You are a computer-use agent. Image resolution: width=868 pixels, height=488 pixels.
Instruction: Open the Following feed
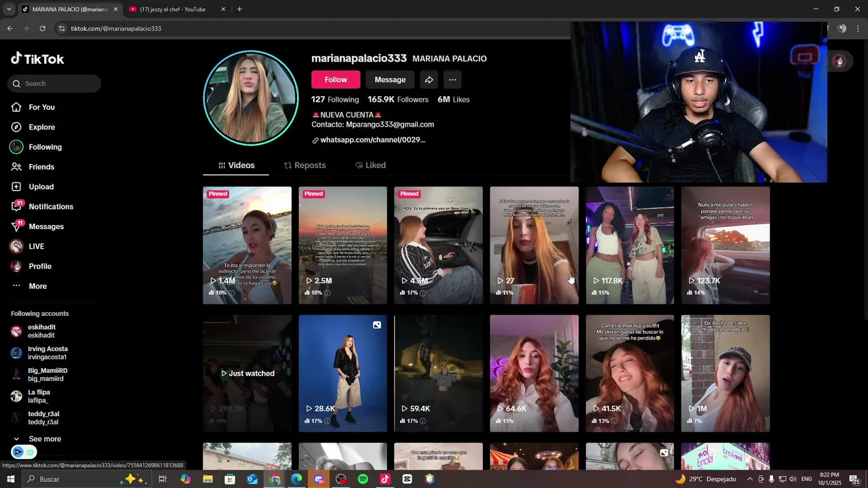click(36, 147)
